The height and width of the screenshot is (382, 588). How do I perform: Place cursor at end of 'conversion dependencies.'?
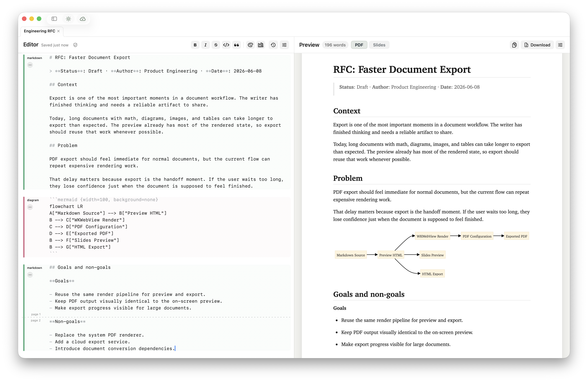click(175, 348)
